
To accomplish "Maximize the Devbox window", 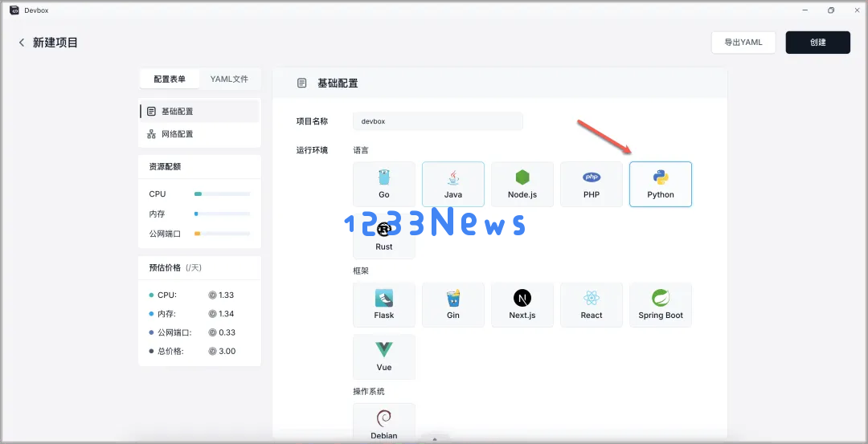I will click(831, 10).
